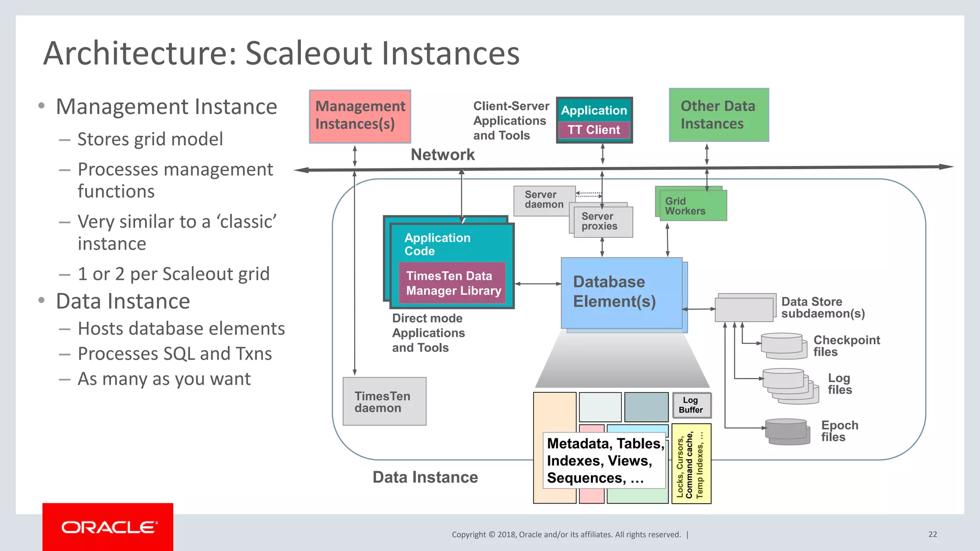This screenshot has height=551, width=980.
Task: Click the slide number 22
Action: click(x=932, y=534)
